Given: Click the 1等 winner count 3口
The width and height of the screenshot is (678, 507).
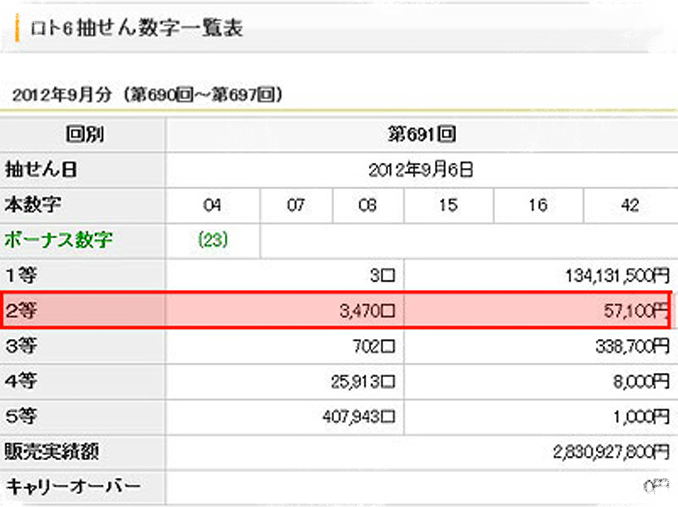Looking at the screenshot, I should (383, 275).
